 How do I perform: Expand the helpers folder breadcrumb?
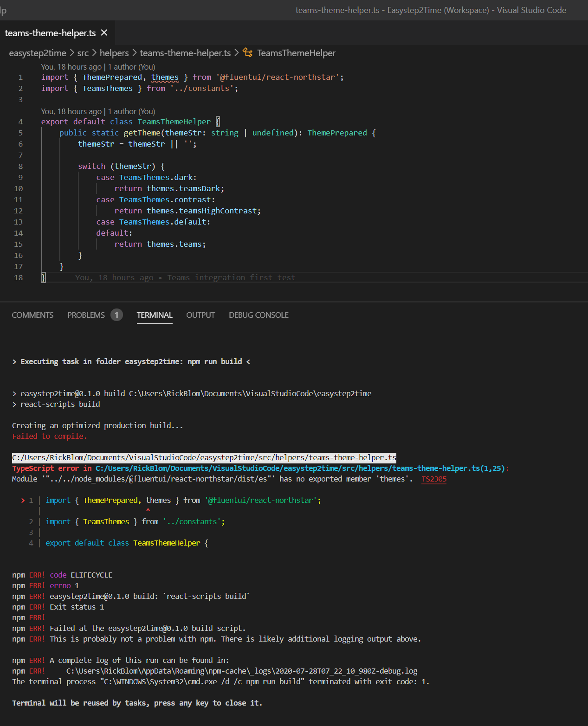click(114, 53)
